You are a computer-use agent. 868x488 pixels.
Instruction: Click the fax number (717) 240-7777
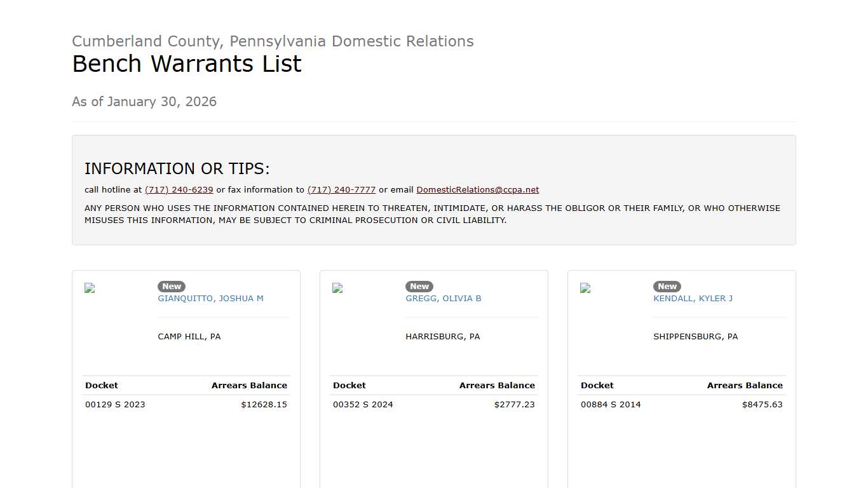[x=341, y=190]
